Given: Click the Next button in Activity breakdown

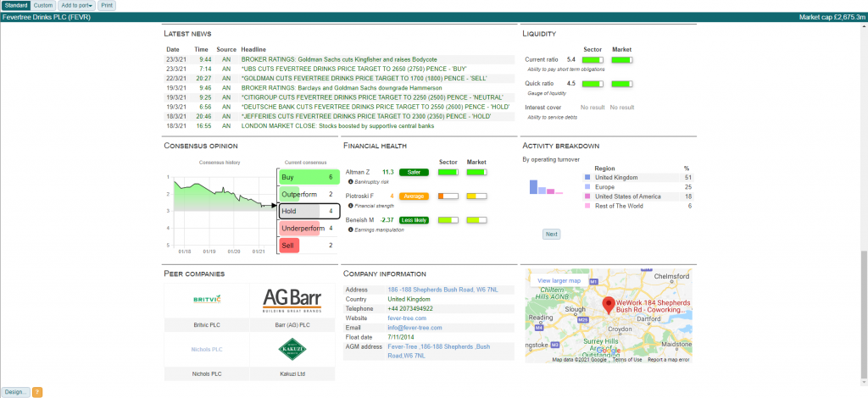Looking at the screenshot, I should click(551, 235).
